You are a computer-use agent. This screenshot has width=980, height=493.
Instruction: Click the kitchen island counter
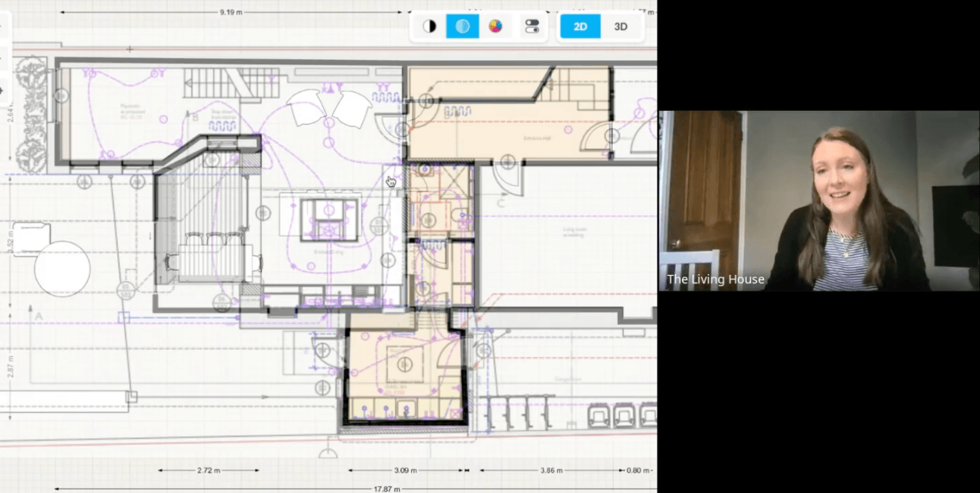click(328, 220)
